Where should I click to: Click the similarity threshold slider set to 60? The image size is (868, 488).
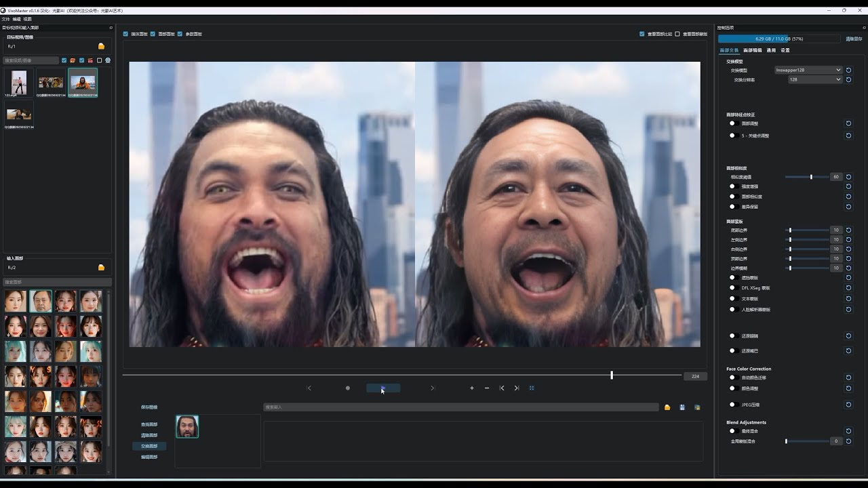806,177
